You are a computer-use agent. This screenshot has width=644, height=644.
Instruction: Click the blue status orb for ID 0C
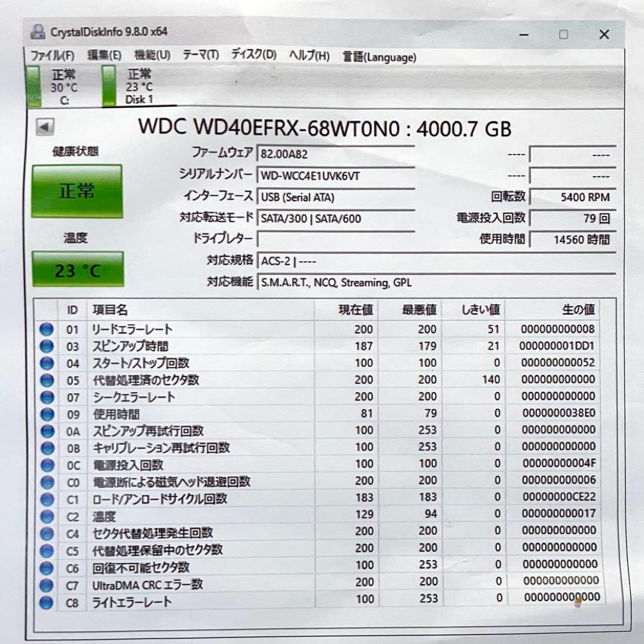[48, 465]
